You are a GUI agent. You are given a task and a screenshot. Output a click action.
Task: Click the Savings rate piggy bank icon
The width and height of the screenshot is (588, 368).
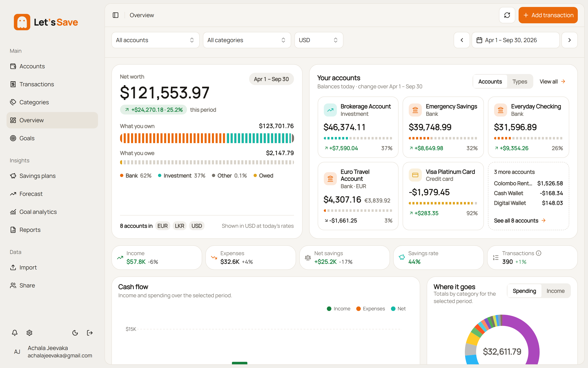tap(402, 257)
